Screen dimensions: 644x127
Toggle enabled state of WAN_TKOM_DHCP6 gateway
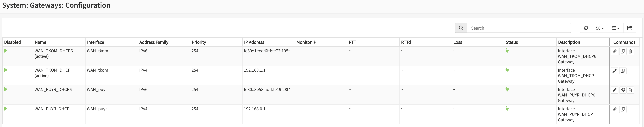click(6, 51)
